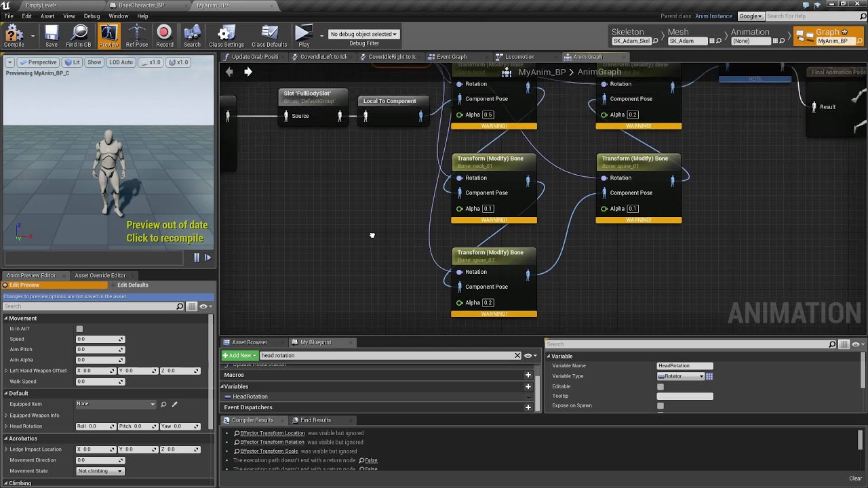
Task: Navigate back in the graph history
Action: [x=229, y=71]
